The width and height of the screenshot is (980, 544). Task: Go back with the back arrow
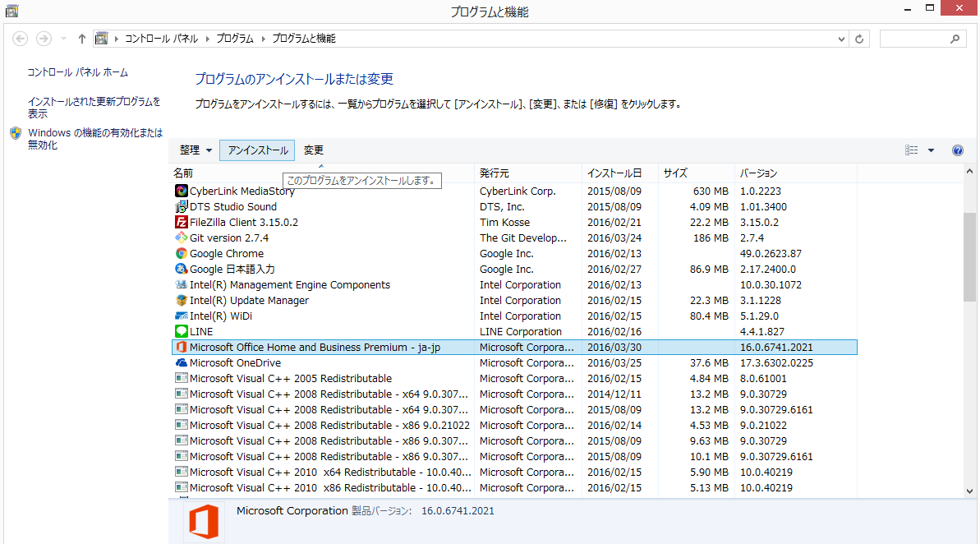pyautogui.click(x=20, y=39)
